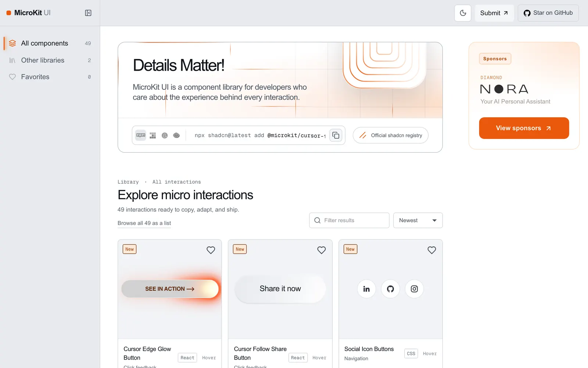This screenshot has width=588, height=368.
Task: Click the Details Matter! heading
Action: coord(179,66)
